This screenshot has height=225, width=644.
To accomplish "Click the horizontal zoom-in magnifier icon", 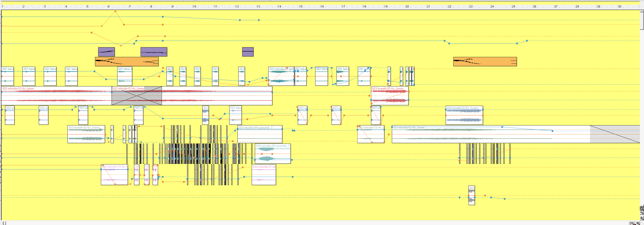I will [x=638, y=223].
